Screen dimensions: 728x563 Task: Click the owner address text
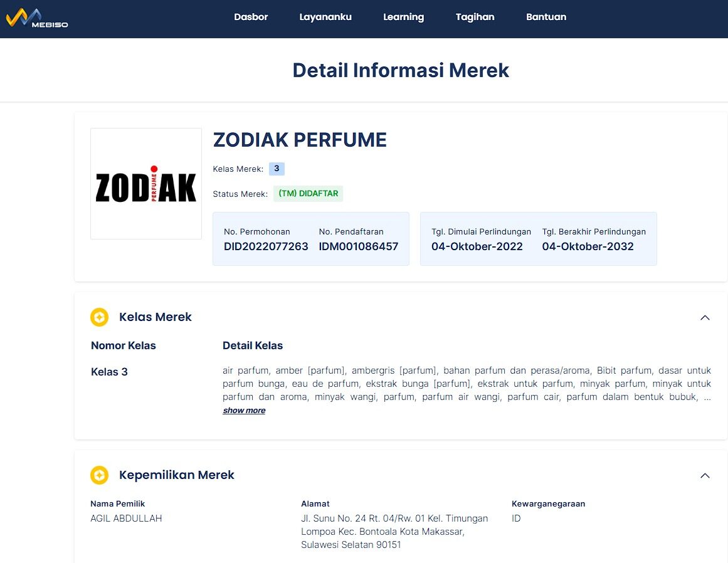click(394, 532)
